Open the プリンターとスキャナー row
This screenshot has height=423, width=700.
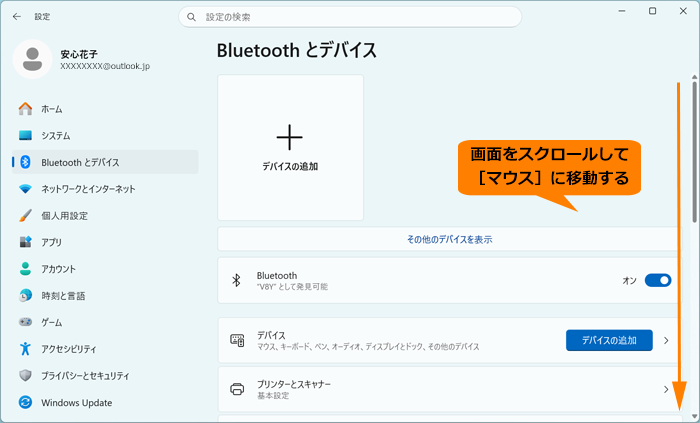tap(450, 390)
